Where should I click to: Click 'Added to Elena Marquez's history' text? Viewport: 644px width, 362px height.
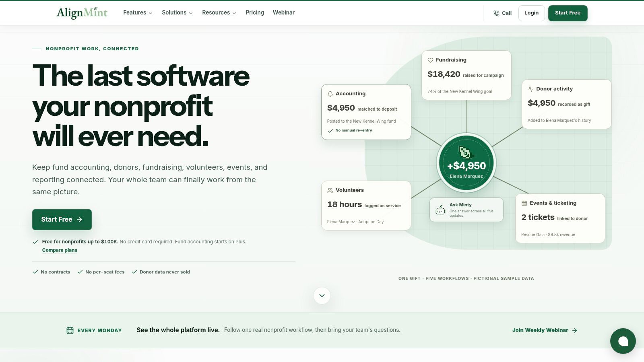[559, 120]
